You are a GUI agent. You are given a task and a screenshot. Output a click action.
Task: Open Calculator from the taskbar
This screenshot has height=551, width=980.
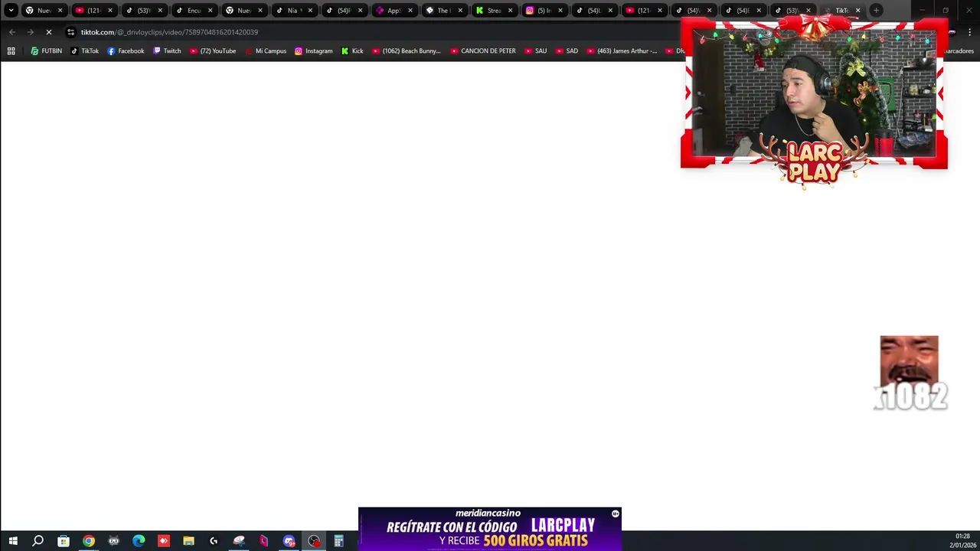pos(338,541)
